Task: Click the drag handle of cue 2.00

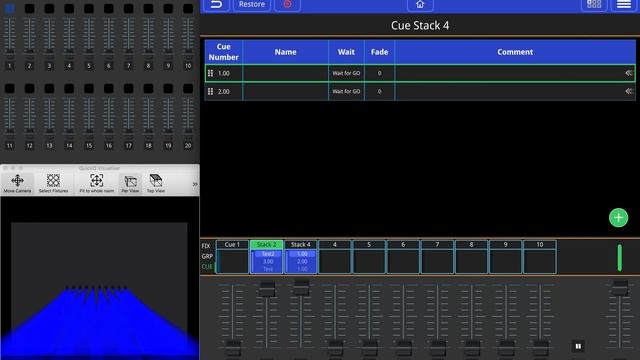Action: pos(211,91)
